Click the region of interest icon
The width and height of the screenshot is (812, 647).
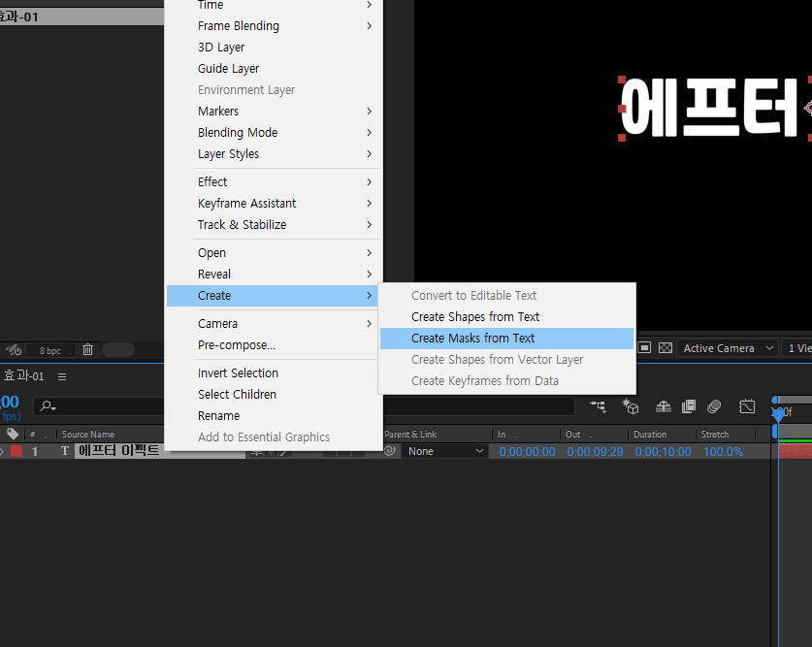click(x=644, y=348)
